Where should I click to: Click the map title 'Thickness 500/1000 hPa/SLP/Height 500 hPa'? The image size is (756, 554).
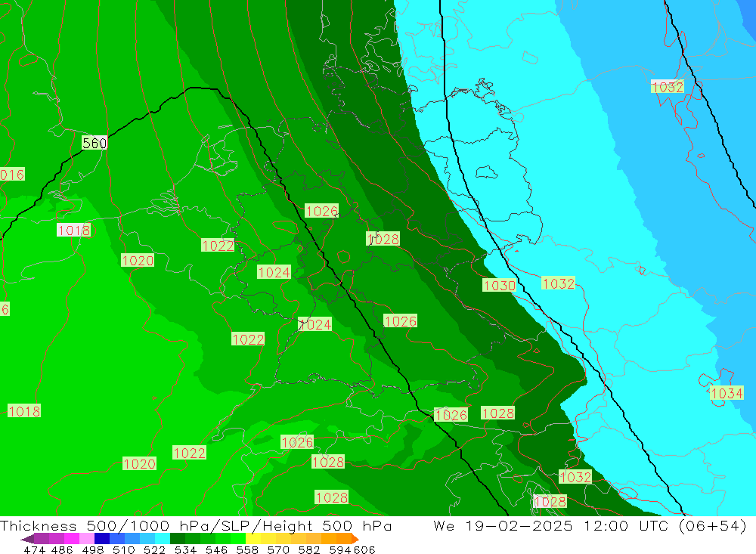tap(196, 525)
